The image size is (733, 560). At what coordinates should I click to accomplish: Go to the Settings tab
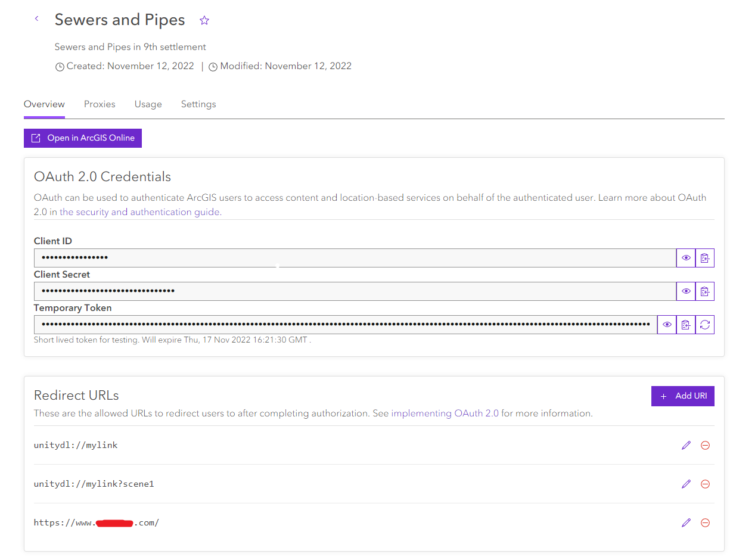click(x=198, y=104)
